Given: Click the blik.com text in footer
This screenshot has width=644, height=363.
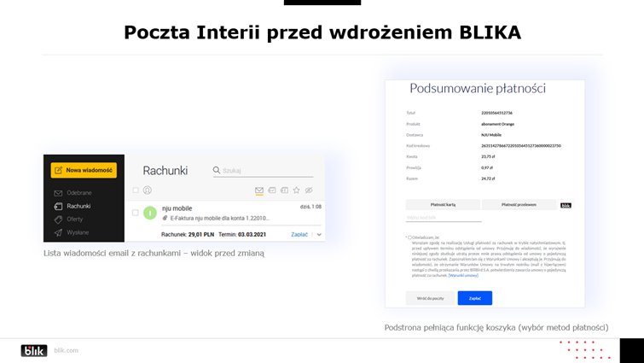Looking at the screenshot, I should (67, 350).
